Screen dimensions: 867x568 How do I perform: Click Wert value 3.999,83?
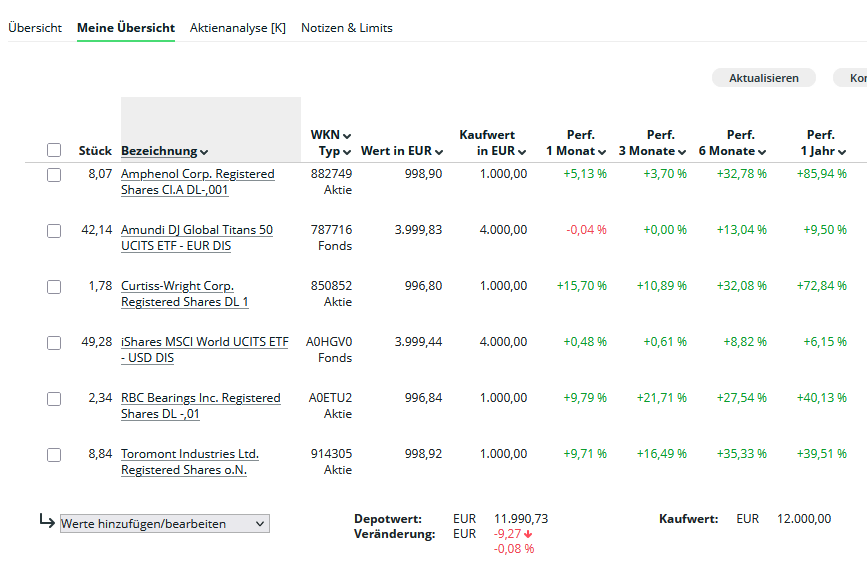[x=419, y=230]
